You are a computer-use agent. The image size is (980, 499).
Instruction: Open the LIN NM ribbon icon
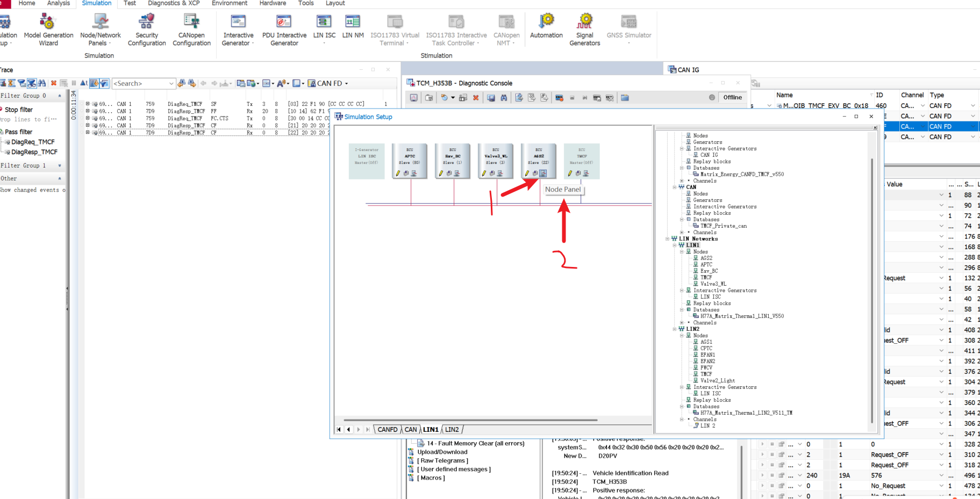point(353,26)
